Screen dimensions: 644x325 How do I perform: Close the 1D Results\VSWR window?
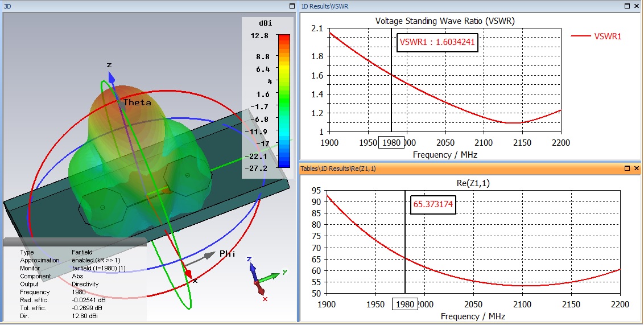637,6
